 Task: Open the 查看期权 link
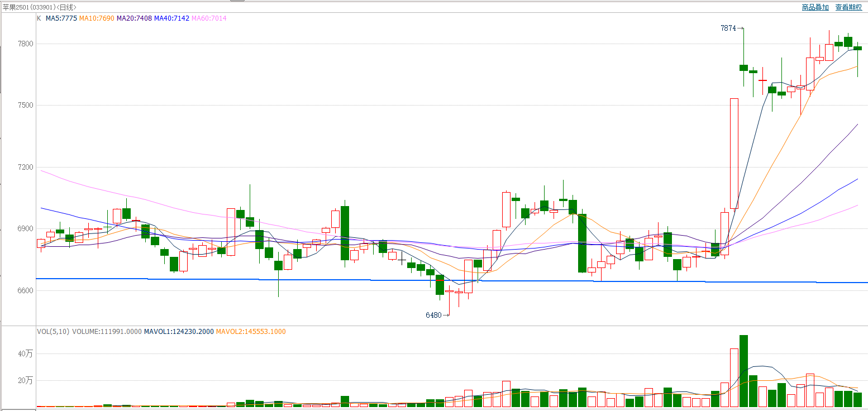(848, 7)
